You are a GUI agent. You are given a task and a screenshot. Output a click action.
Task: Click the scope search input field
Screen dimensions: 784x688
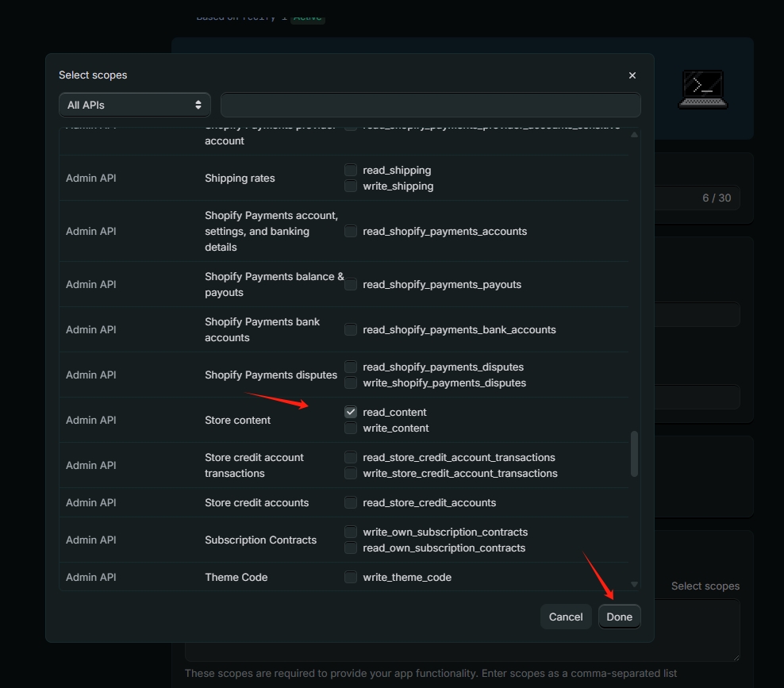coord(430,105)
